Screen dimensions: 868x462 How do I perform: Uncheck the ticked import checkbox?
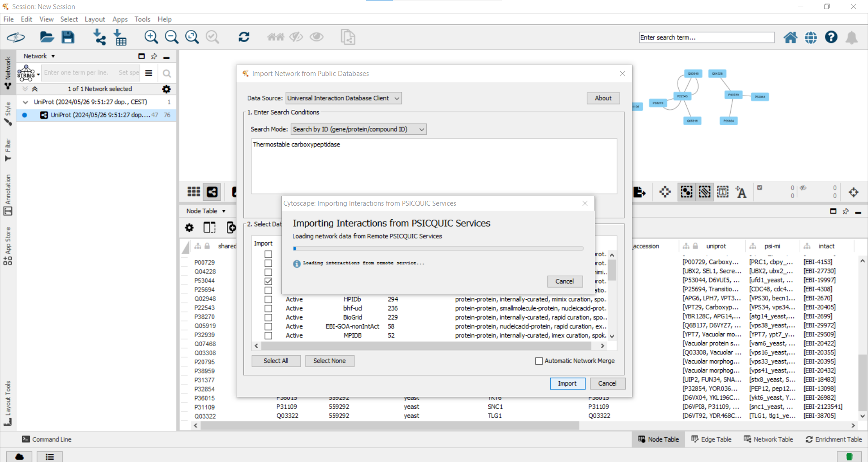point(269,281)
